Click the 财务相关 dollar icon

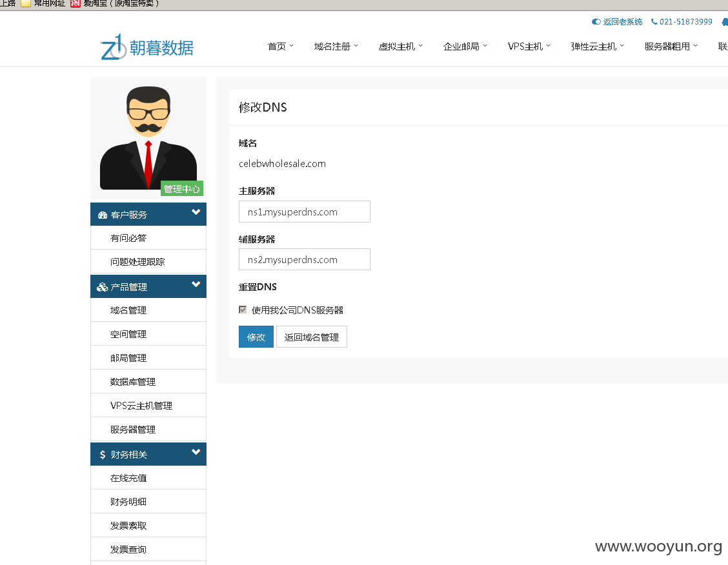click(103, 455)
